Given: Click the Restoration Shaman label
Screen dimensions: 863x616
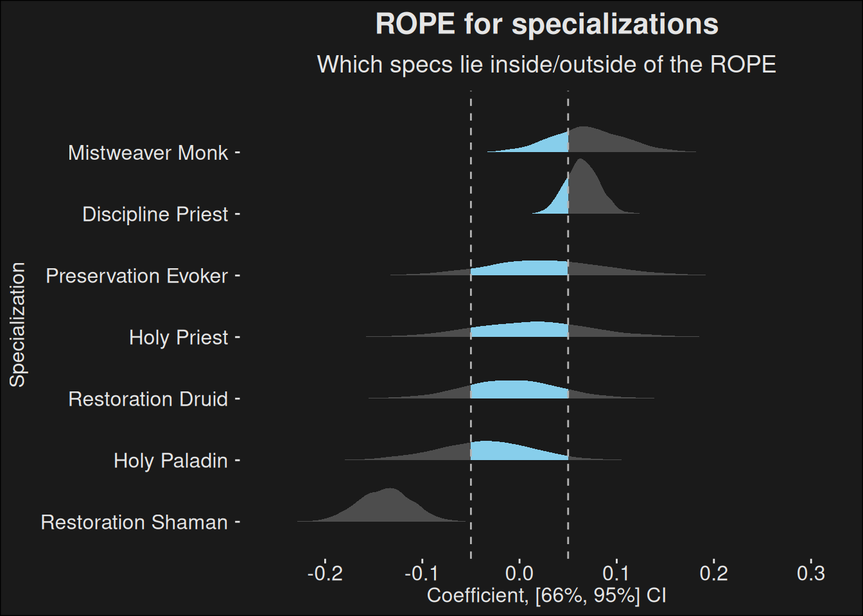Looking at the screenshot, I should tap(134, 522).
